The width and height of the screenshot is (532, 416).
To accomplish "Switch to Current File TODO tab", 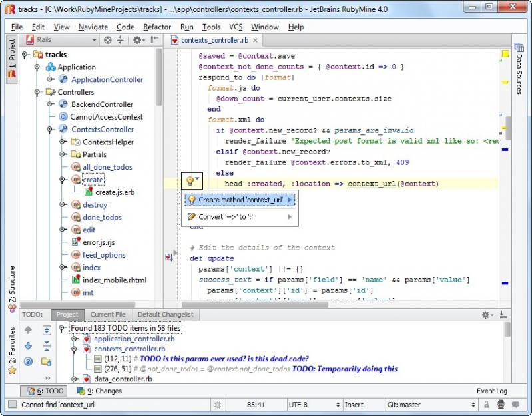I will [108, 315].
